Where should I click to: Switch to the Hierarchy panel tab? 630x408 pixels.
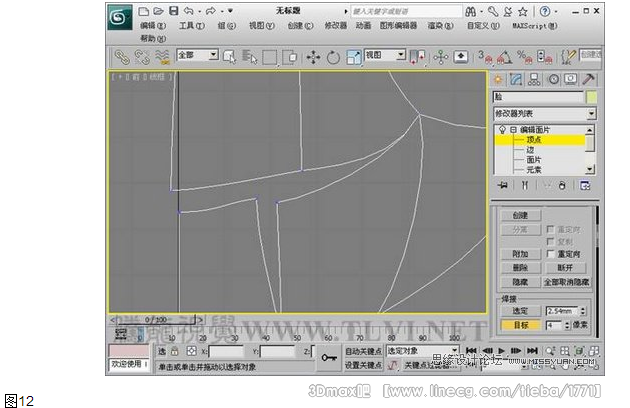pos(534,79)
